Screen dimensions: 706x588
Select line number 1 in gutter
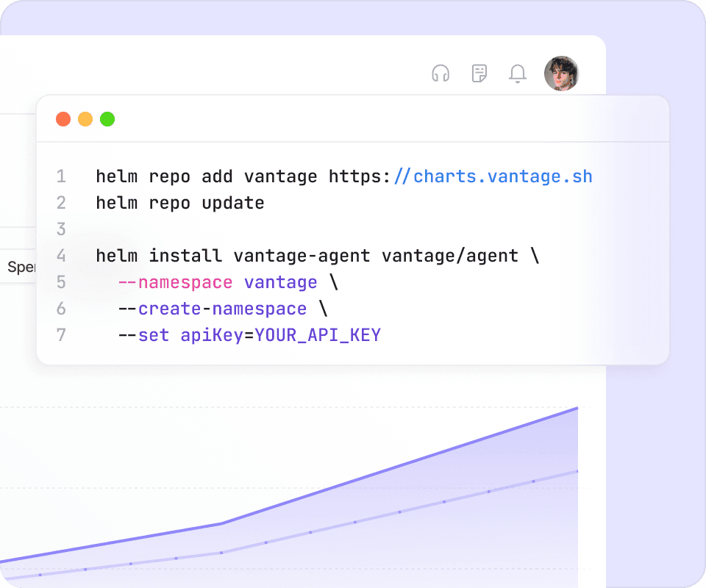(61, 176)
